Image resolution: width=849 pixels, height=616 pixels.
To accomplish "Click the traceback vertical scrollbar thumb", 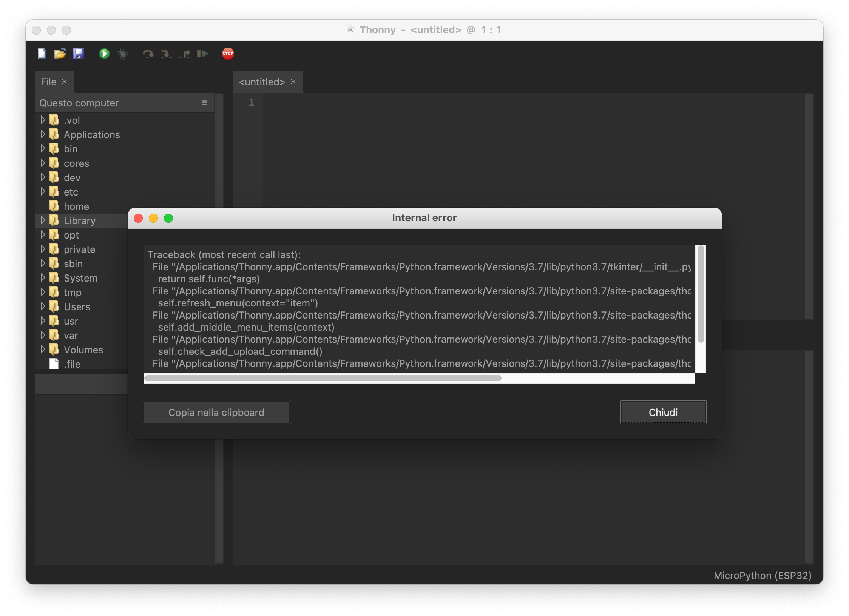I will 701,294.
